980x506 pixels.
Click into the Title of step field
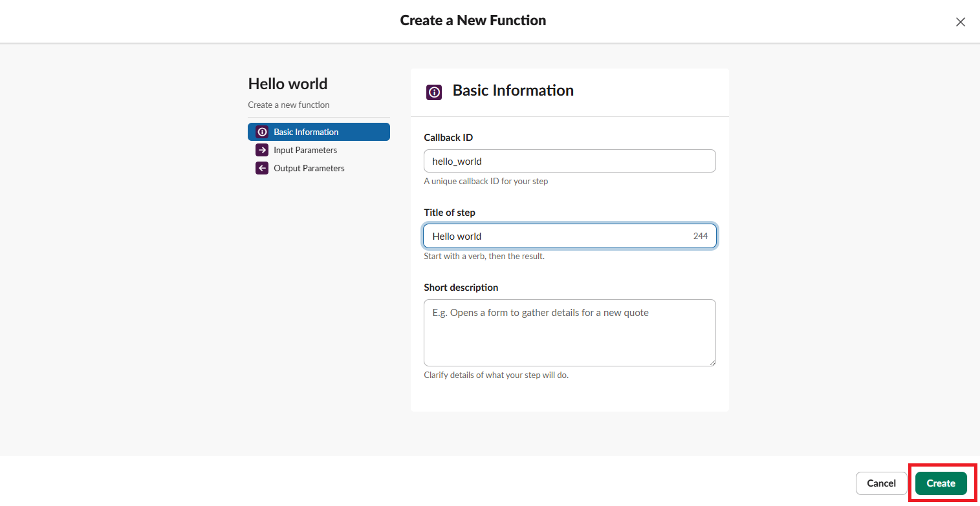click(556, 236)
